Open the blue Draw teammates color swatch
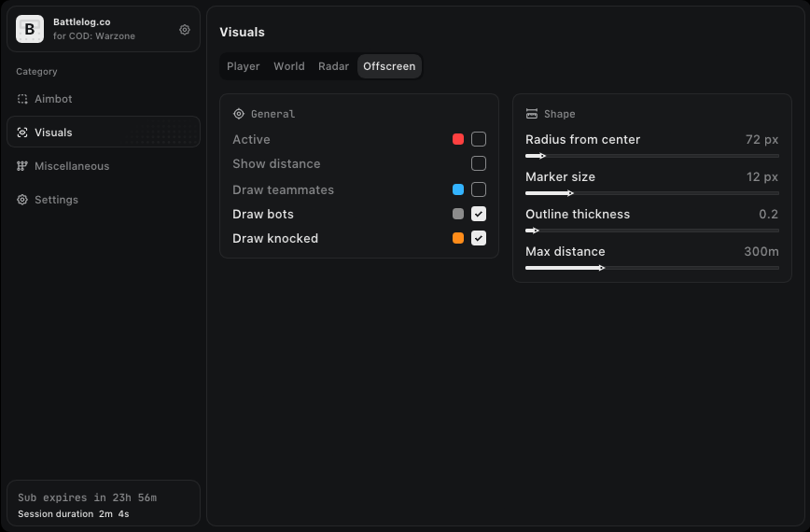The image size is (810, 532). [457, 189]
